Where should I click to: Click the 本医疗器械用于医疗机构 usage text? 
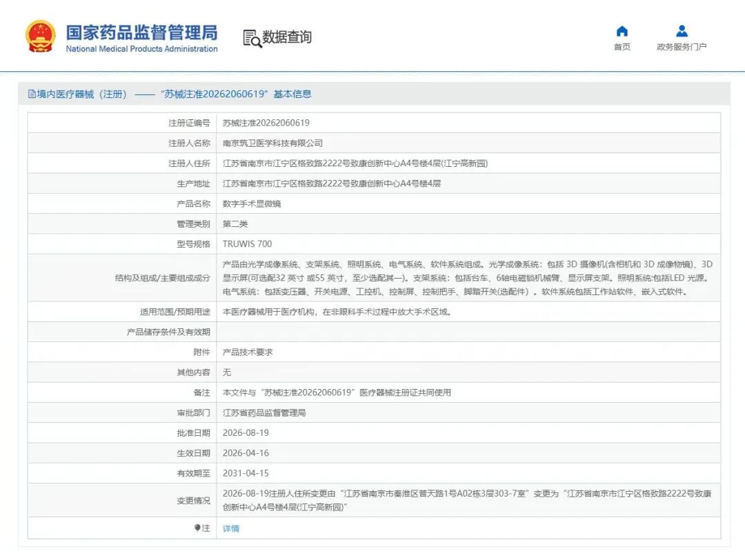337,312
